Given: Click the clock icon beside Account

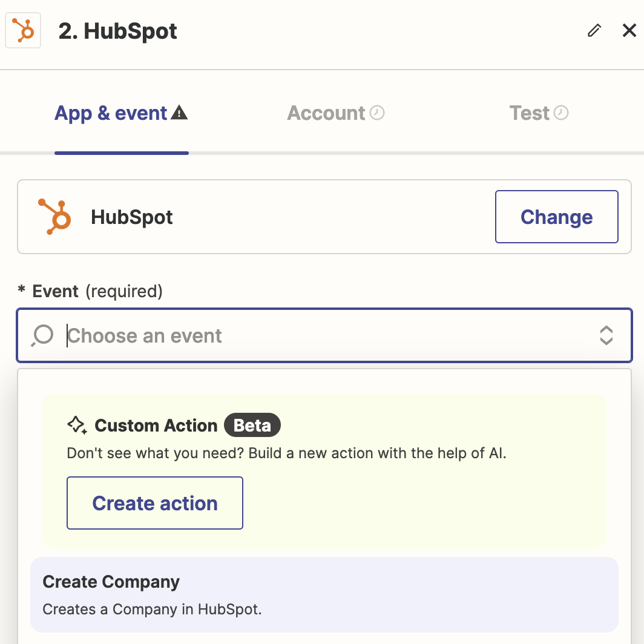Looking at the screenshot, I should click(377, 113).
